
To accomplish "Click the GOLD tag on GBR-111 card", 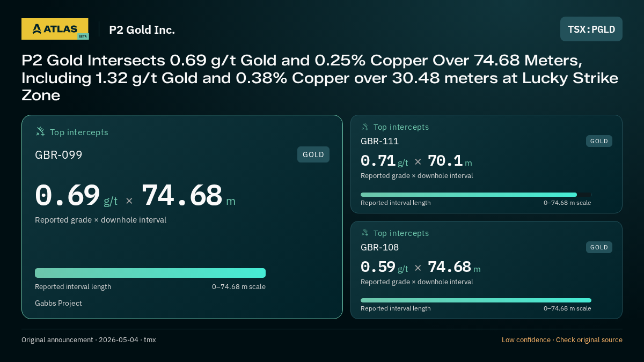I will [599, 141].
